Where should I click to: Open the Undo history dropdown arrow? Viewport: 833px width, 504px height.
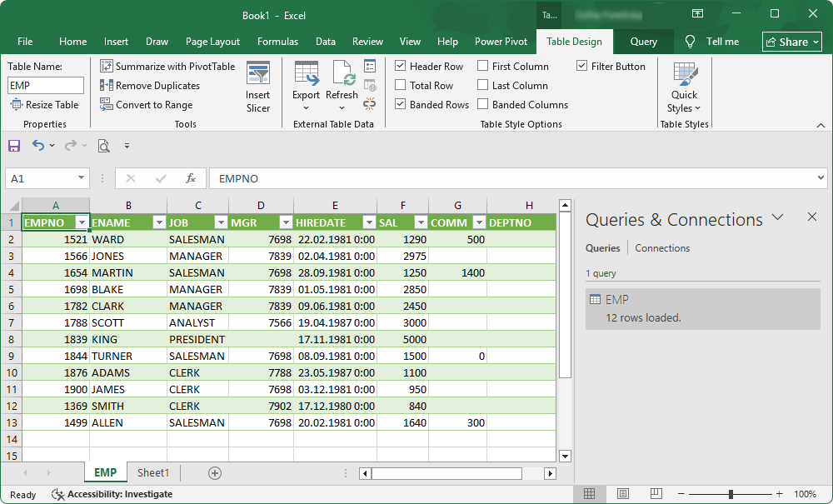pos(52,146)
